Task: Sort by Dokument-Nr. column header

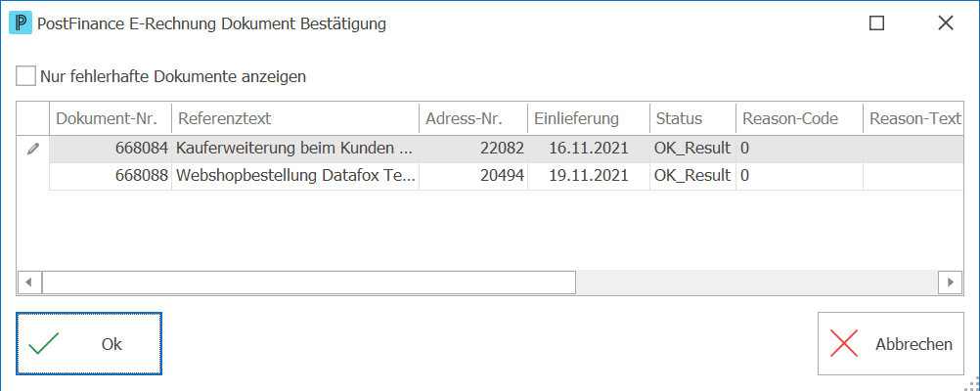Action: [x=111, y=118]
